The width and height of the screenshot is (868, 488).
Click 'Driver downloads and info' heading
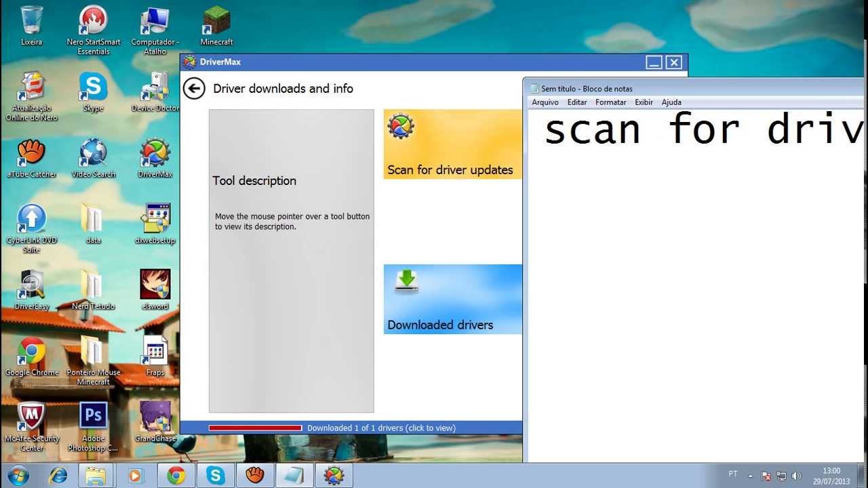[x=283, y=89]
